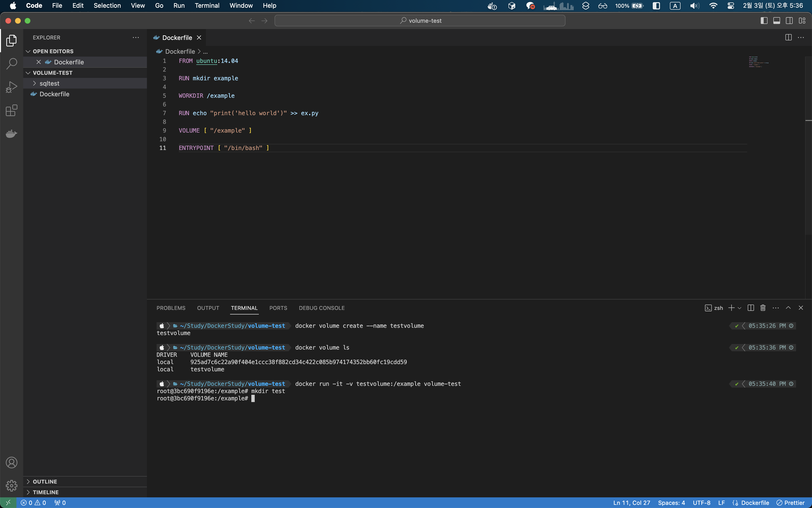The width and height of the screenshot is (812, 508).
Task: Open terminal panel more actions ellipsis
Action: click(x=776, y=308)
